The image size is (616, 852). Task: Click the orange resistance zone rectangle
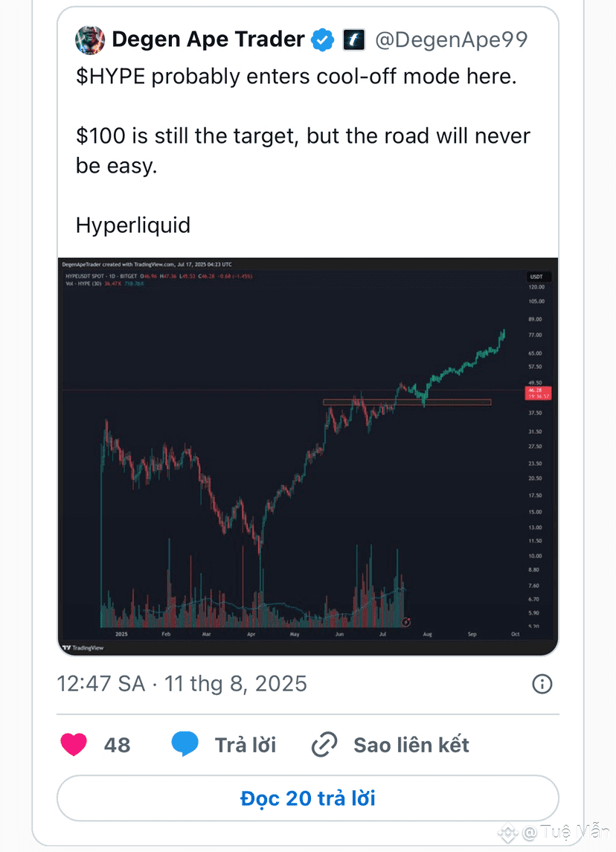click(408, 403)
